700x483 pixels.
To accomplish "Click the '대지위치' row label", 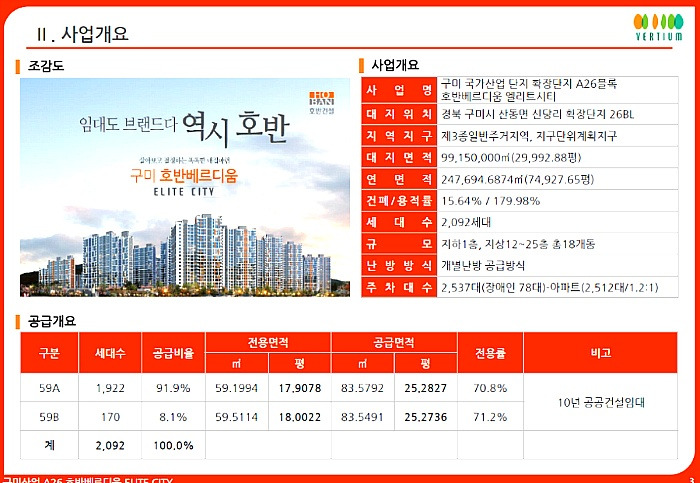I will [x=399, y=114].
